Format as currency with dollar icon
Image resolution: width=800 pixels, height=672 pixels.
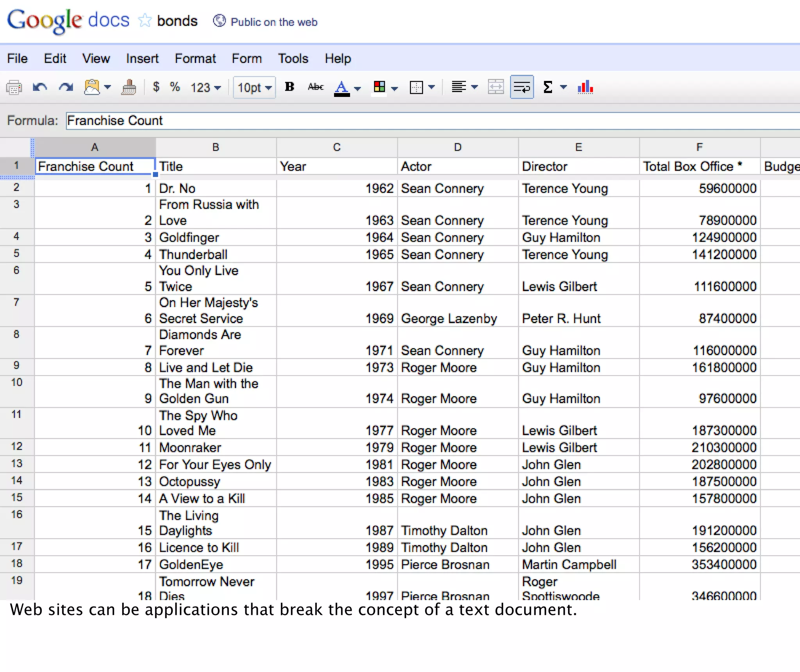tap(156, 87)
